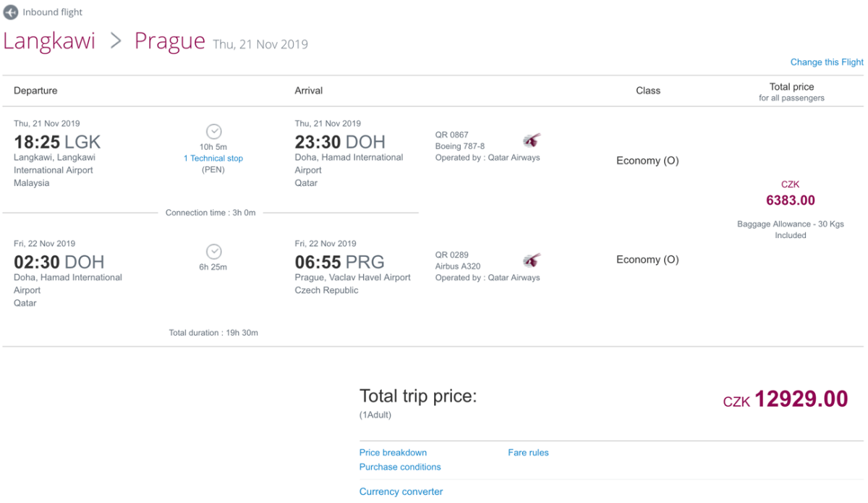Open the Currency converter link
Viewport: 868px width, 503px height.
click(x=401, y=491)
